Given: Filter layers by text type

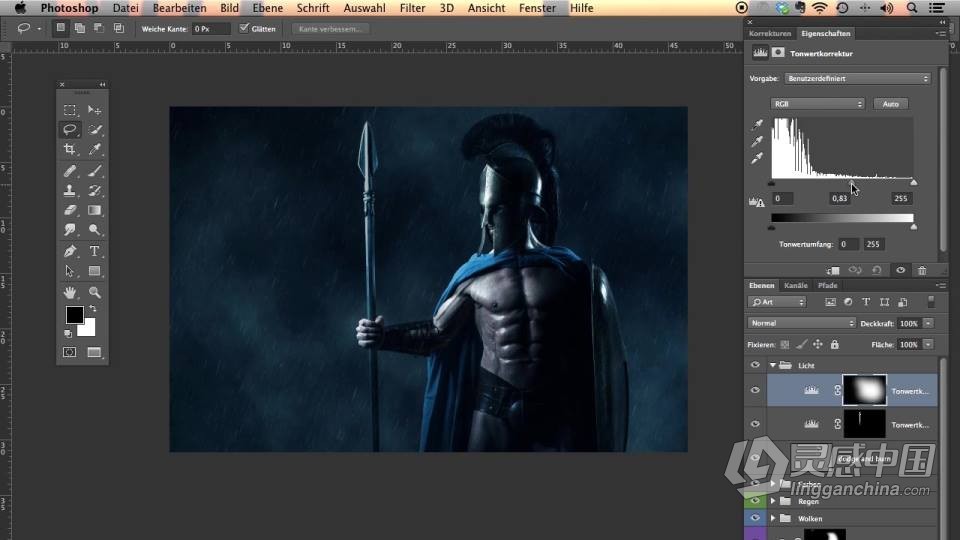Looking at the screenshot, I should coord(866,302).
